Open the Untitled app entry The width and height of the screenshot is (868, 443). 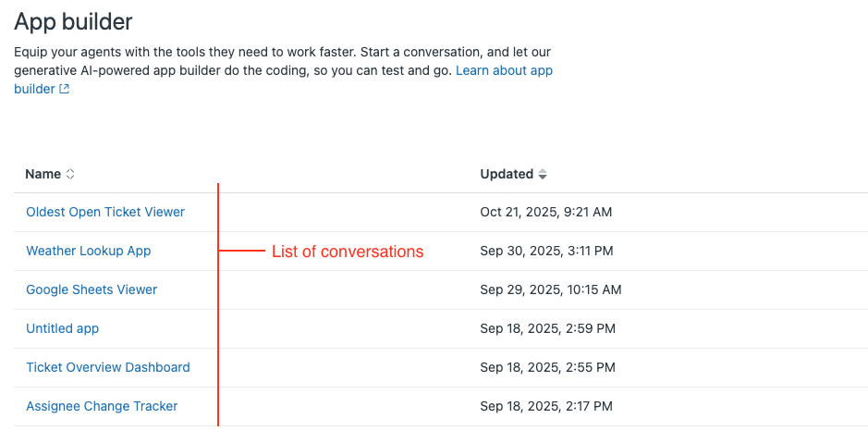coord(62,328)
